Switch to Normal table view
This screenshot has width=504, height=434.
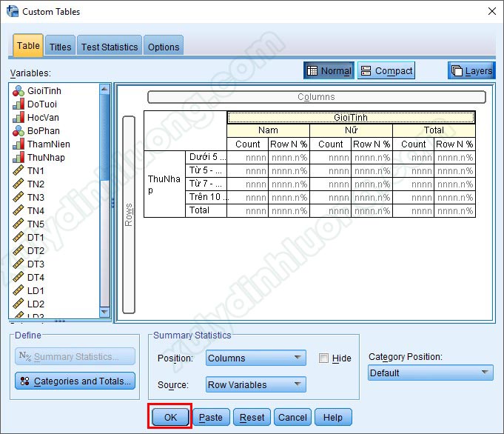[x=329, y=71]
